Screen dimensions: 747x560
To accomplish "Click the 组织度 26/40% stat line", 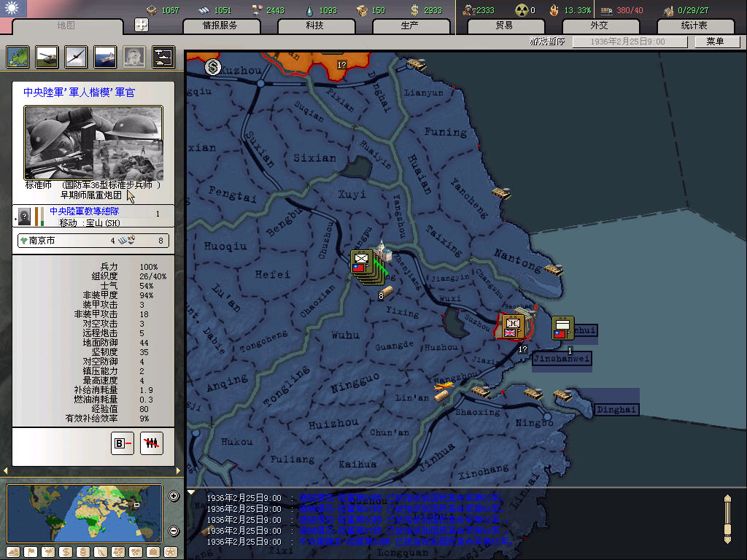I will pyautogui.click(x=128, y=276).
